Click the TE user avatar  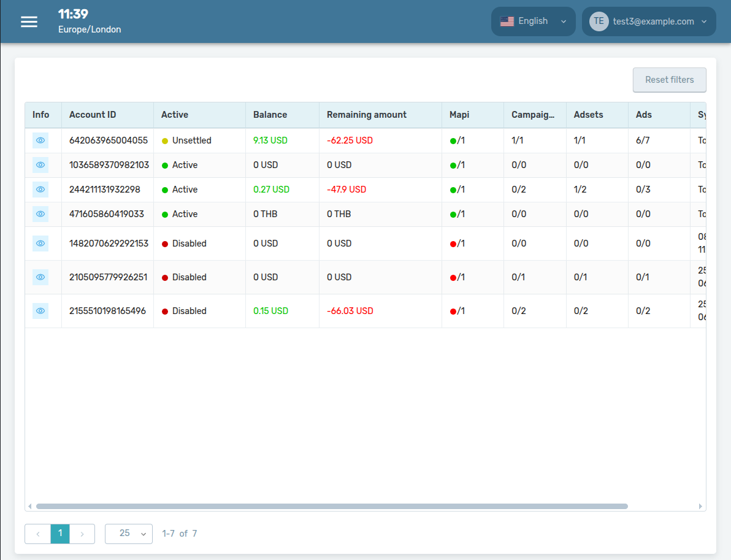599,21
